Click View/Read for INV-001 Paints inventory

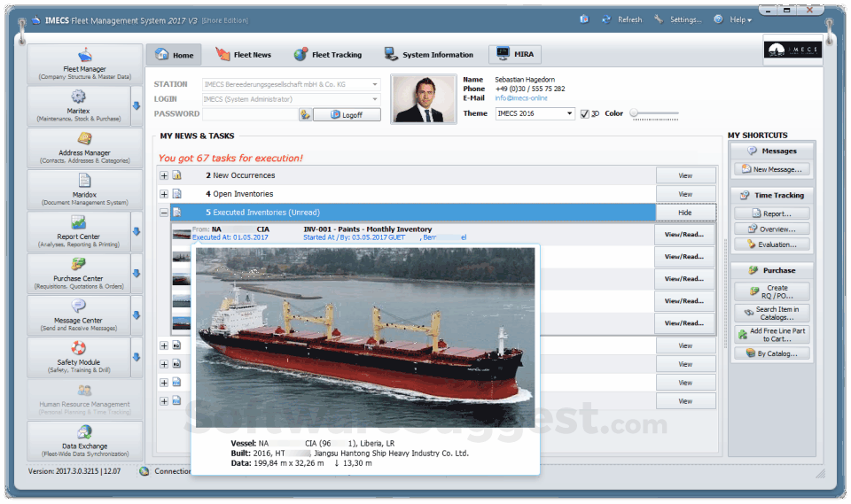pyautogui.click(x=683, y=235)
